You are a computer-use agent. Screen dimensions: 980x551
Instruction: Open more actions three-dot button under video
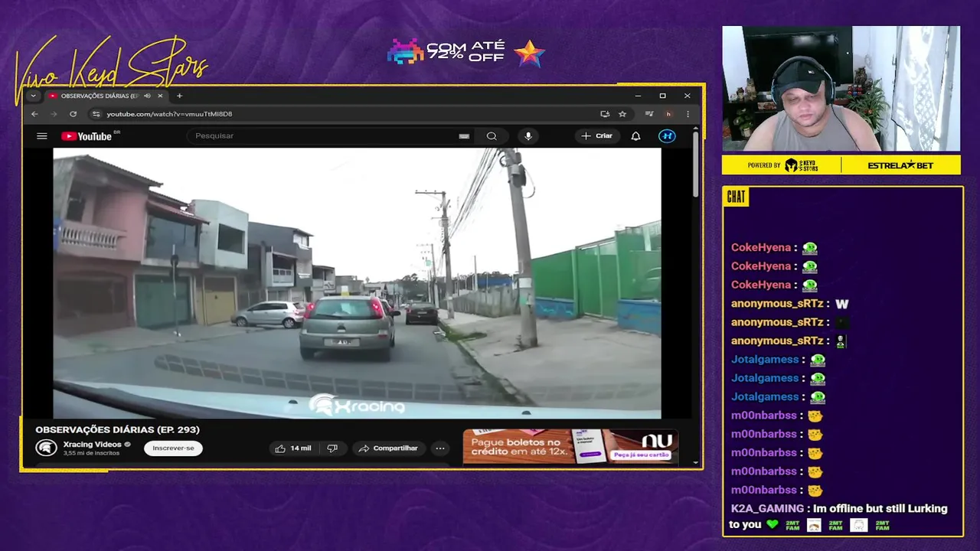[440, 448]
